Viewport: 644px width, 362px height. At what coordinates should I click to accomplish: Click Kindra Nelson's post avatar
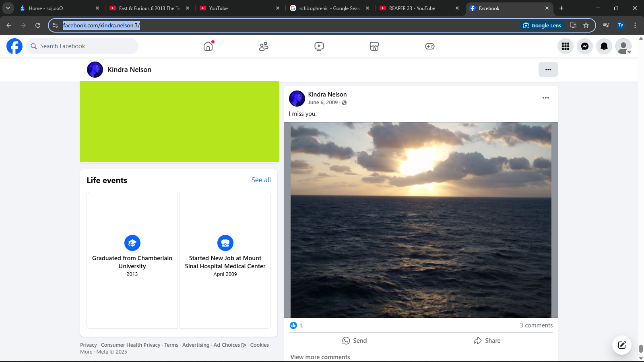pos(297,99)
